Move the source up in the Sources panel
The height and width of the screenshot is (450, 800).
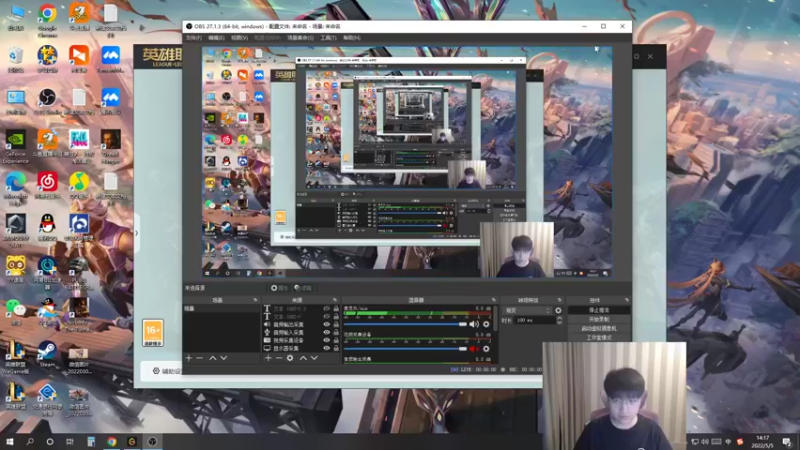pos(303,358)
